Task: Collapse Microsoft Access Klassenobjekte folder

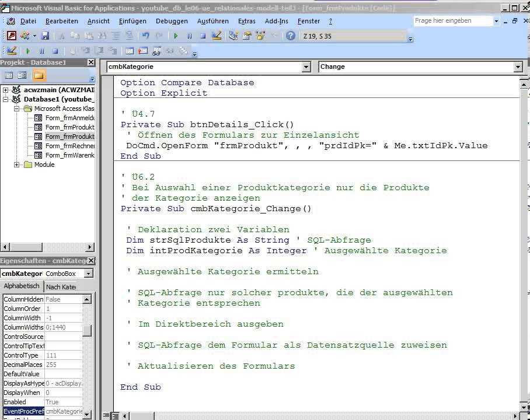Action: (16, 109)
